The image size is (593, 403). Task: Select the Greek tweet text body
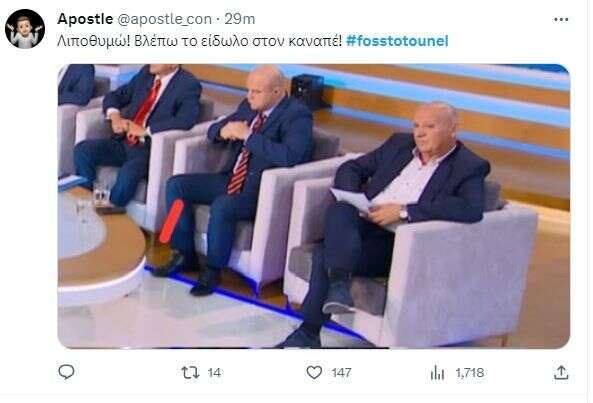pyautogui.click(x=199, y=41)
